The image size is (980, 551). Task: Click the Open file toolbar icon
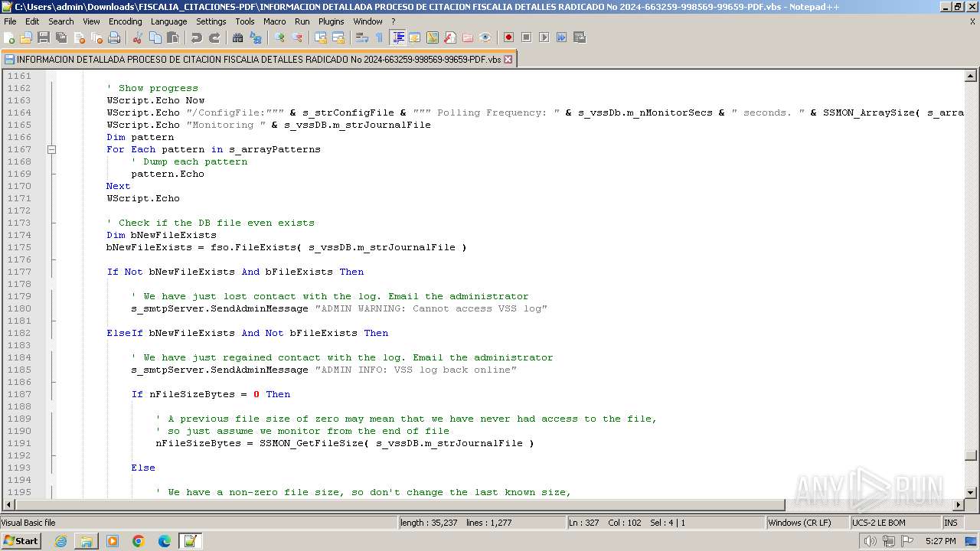26,37
